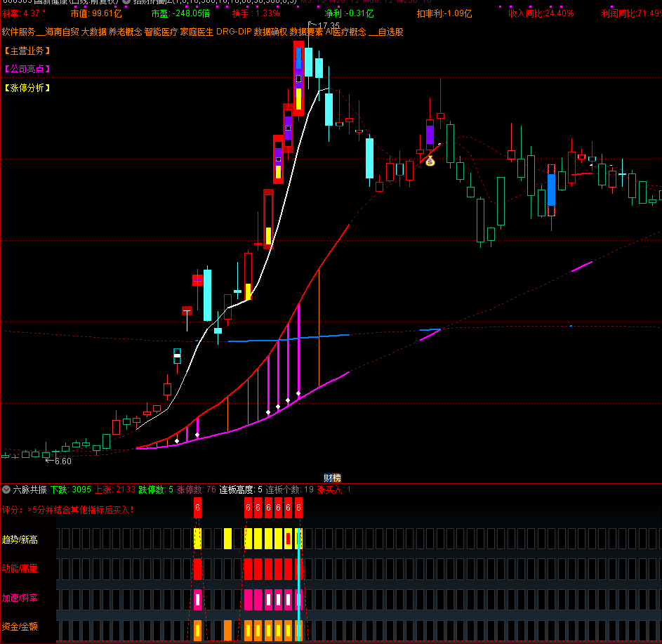662x644 pixels.
Task: Click the 财榜 marker at chart bottom
Action: (331, 478)
